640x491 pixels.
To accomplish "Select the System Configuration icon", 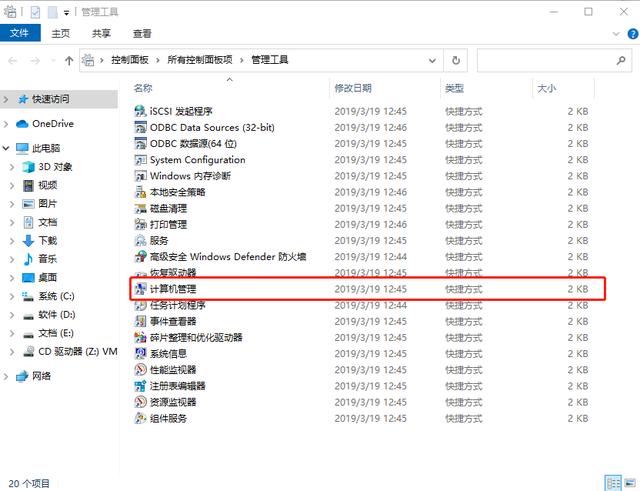I will coord(140,160).
